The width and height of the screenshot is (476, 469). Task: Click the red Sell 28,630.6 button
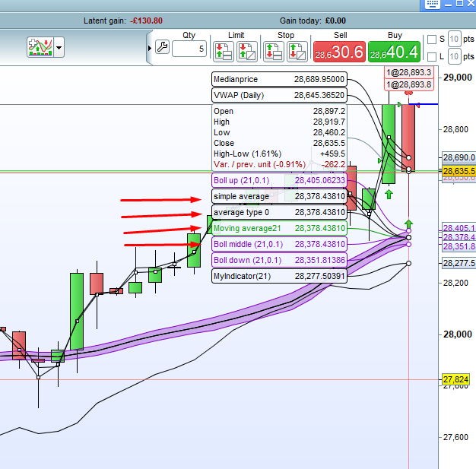(339, 52)
